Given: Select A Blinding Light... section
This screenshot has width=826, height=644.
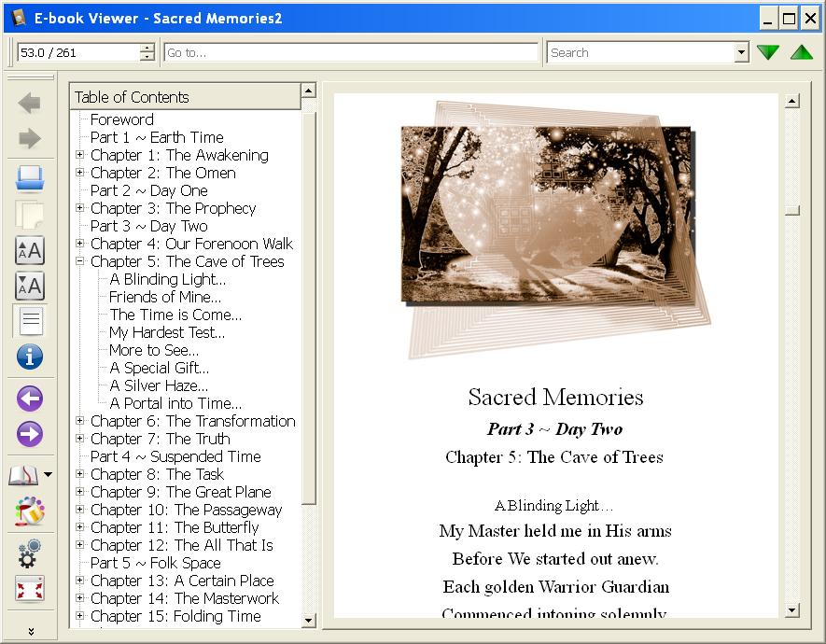Looking at the screenshot, I should pos(167,279).
